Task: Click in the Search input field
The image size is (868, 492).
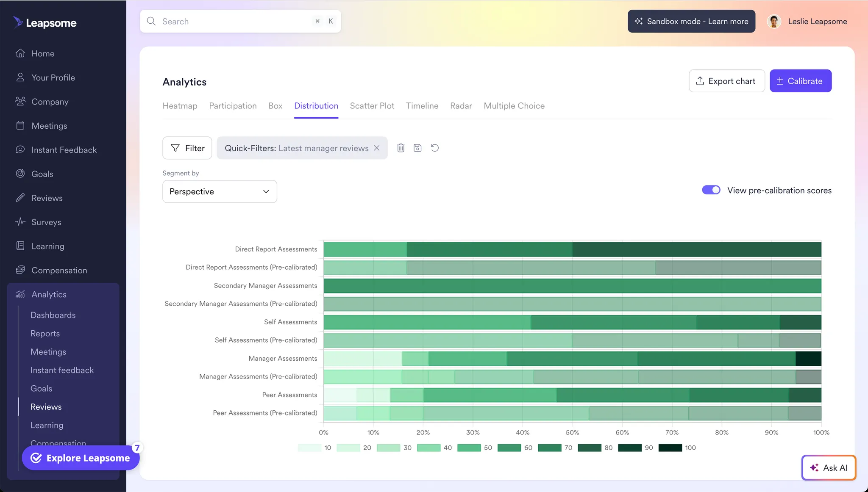Action: (240, 21)
